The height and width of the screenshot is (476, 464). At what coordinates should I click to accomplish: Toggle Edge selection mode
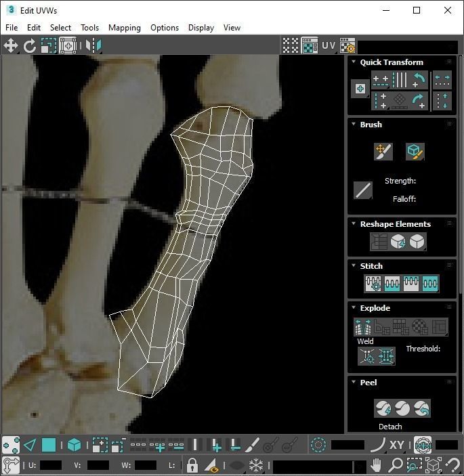tap(30, 446)
